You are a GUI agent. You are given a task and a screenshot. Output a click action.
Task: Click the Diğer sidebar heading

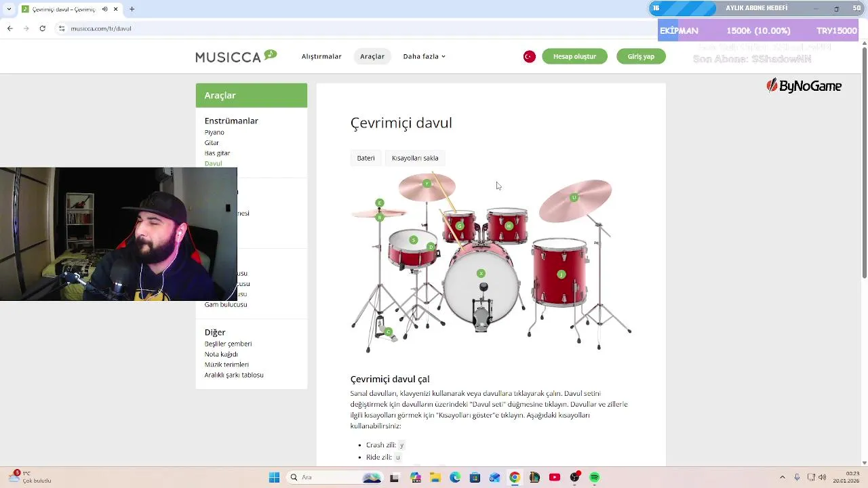point(215,332)
